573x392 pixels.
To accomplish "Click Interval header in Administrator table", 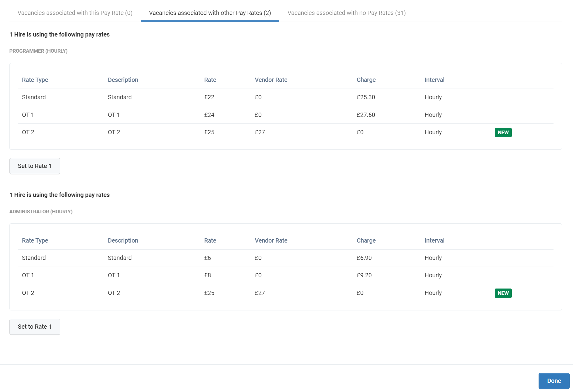I will coord(434,240).
